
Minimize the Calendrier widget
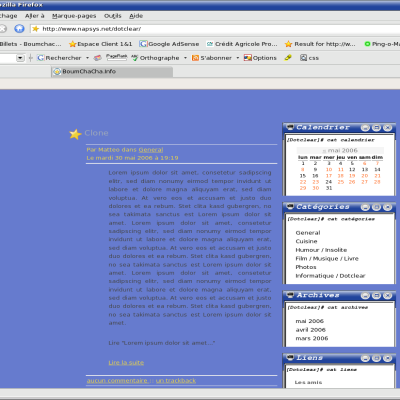pos(365,128)
